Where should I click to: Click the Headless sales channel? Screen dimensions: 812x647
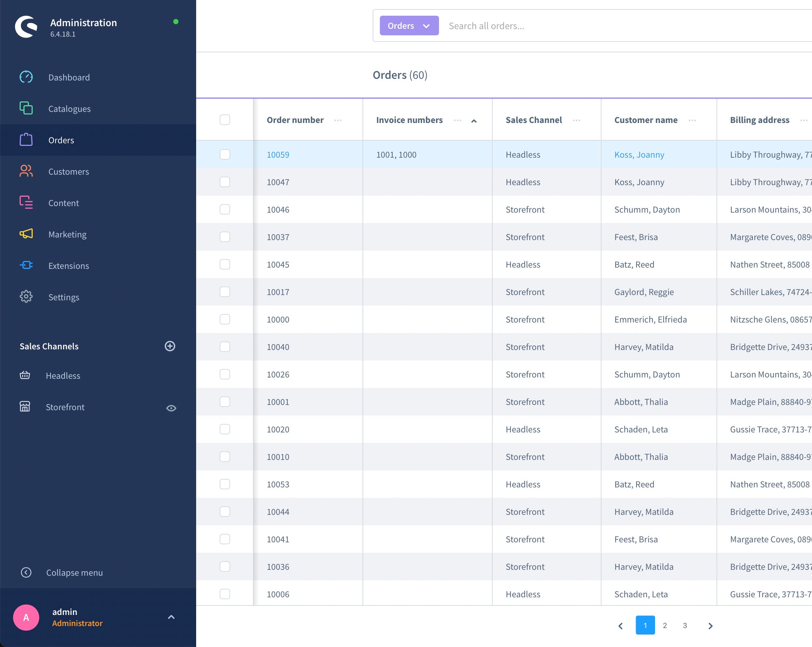(63, 375)
